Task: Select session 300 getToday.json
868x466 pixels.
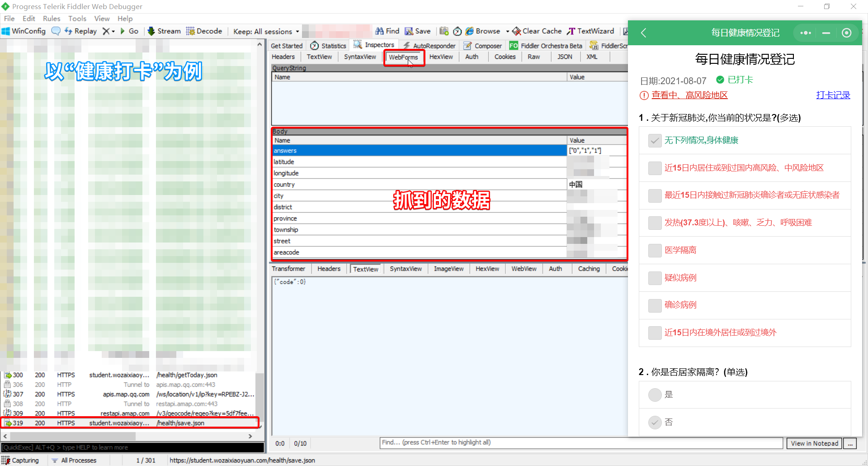Action: (x=128, y=375)
